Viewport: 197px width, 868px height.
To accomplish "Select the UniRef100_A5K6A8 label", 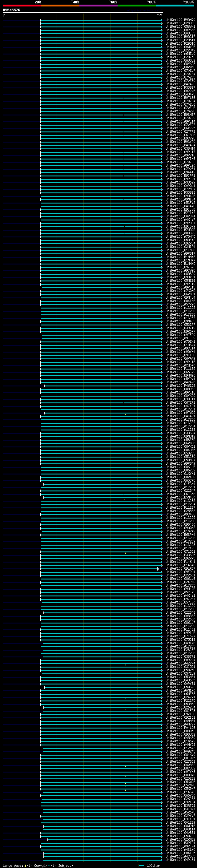I will (x=180, y=812).
